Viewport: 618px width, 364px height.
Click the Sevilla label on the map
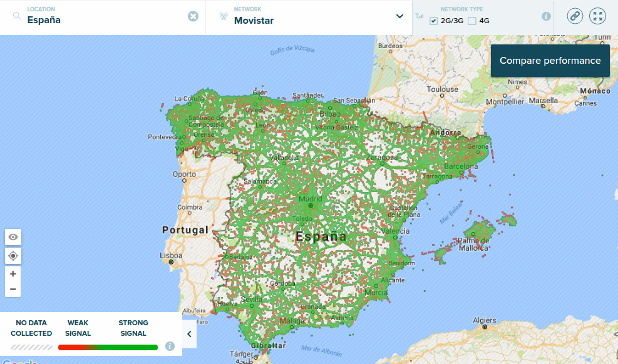click(x=252, y=300)
